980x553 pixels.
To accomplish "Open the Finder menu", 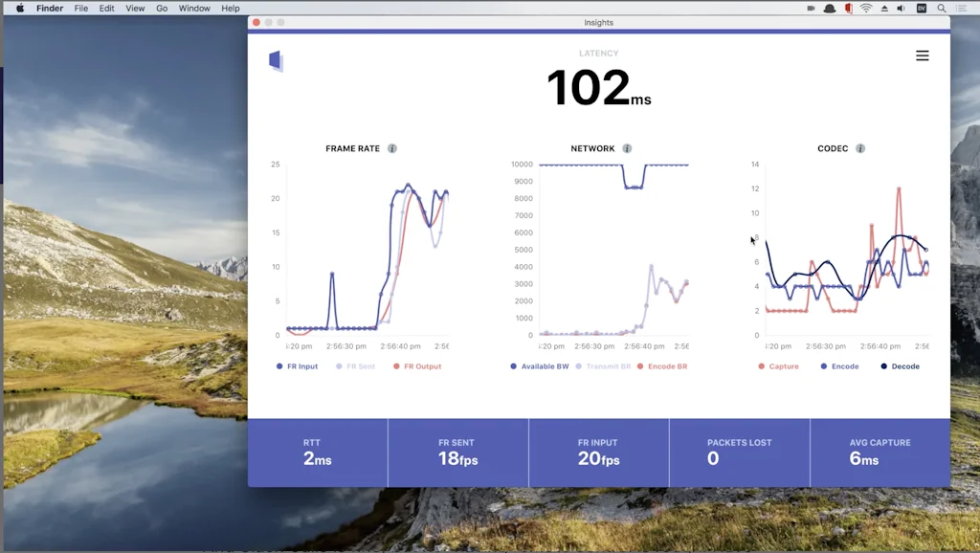I will coord(50,8).
